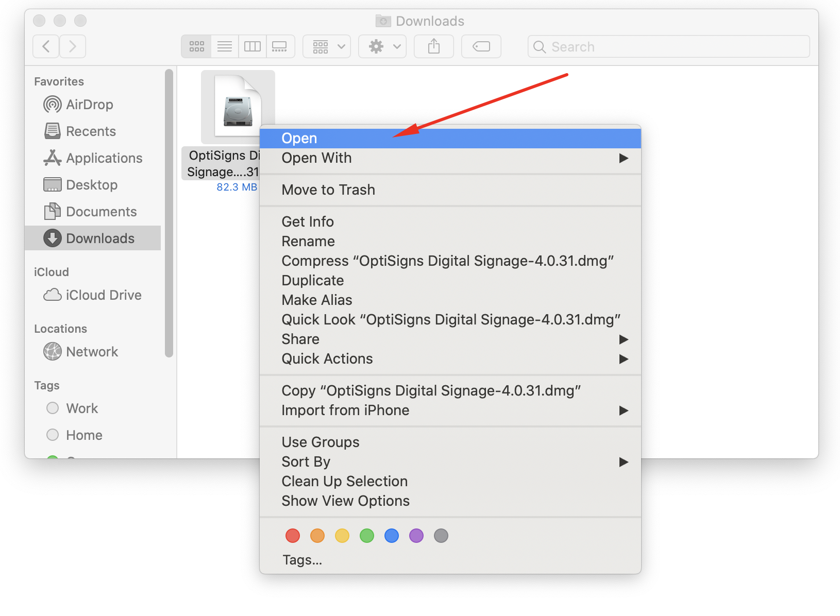Switch to icon grid view

pyautogui.click(x=196, y=46)
